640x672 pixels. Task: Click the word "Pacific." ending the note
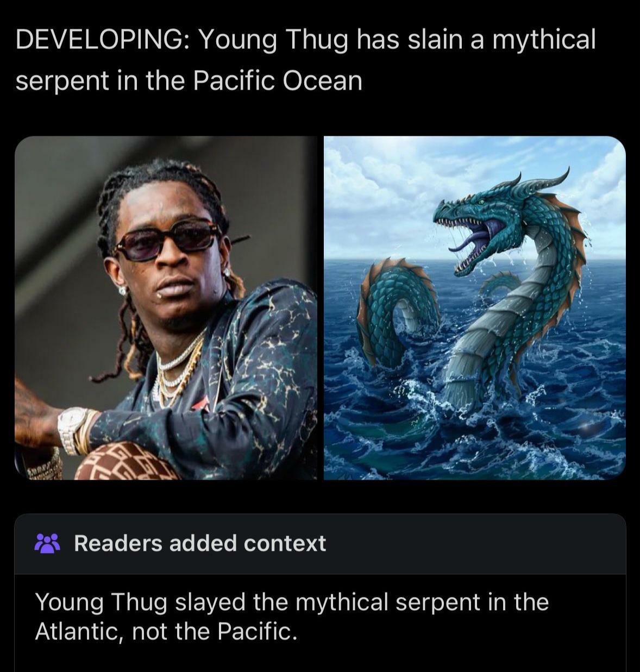[257, 632]
